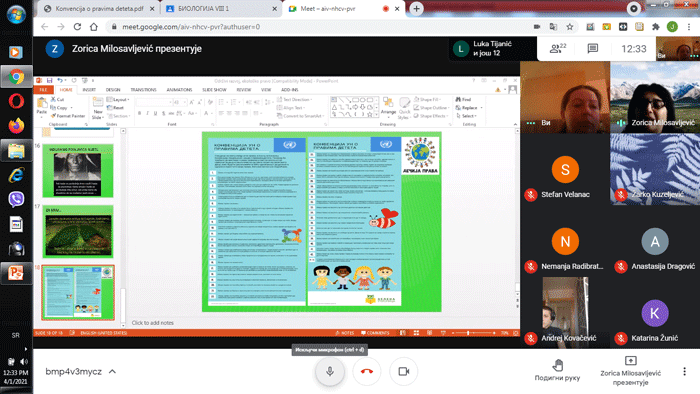Mute the microphone in the Meet call
Viewport: 700px width, 394px height.
(329, 371)
